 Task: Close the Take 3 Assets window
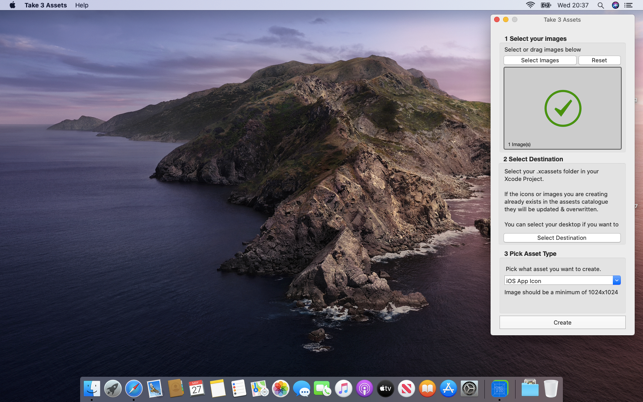(x=497, y=20)
